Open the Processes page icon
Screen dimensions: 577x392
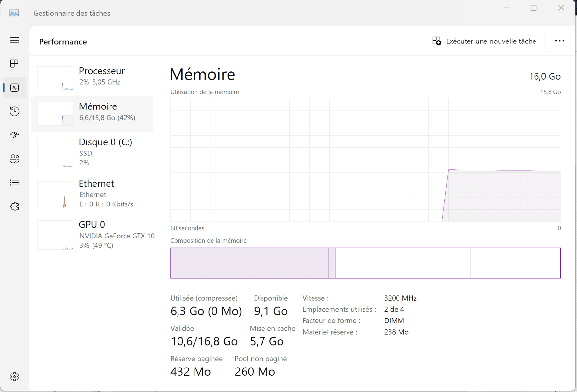click(14, 64)
